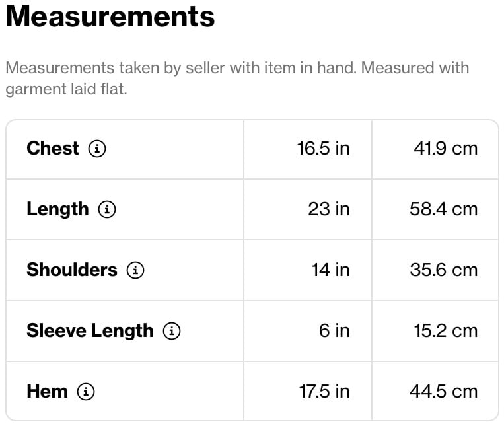Open the Chest measurement info icon

pyautogui.click(x=97, y=149)
